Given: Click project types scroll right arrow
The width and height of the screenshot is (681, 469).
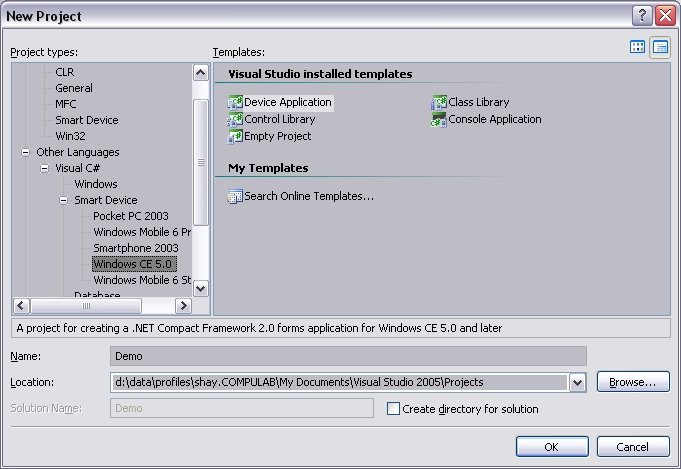Looking at the screenshot, I should (183, 306).
